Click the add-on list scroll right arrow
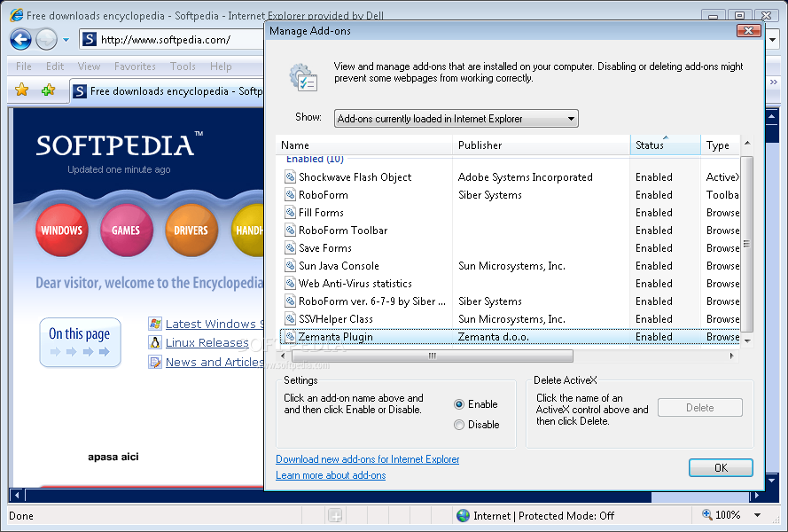The height and width of the screenshot is (532, 788). pos(732,356)
